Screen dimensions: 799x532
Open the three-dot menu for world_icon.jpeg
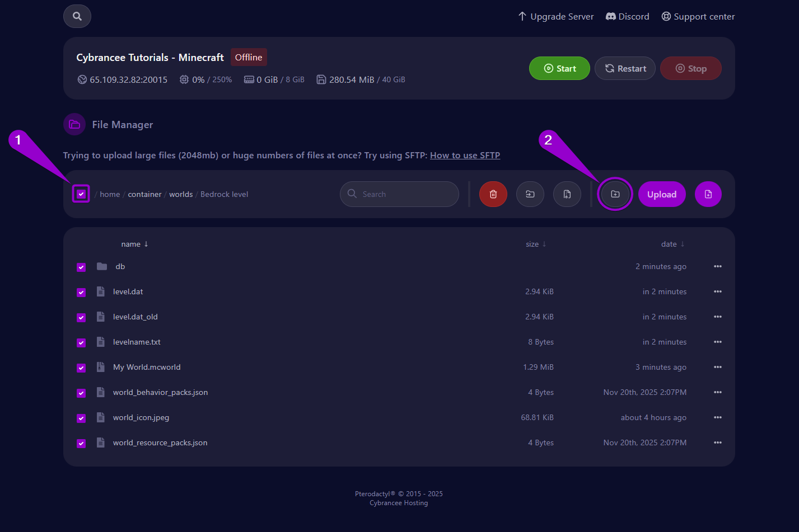(717, 417)
